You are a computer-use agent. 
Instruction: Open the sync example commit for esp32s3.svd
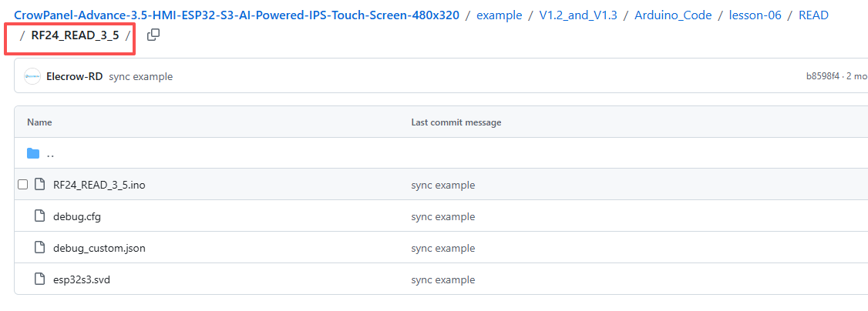tap(442, 279)
